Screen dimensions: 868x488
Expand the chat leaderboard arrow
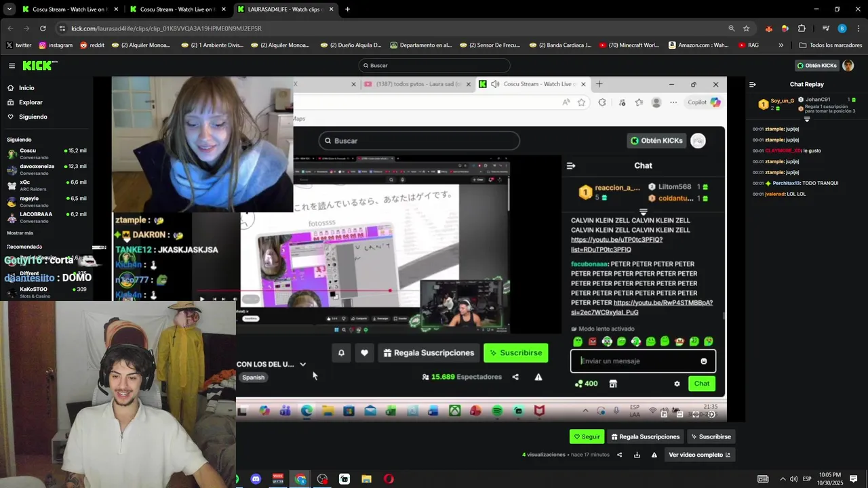click(x=807, y=119)
